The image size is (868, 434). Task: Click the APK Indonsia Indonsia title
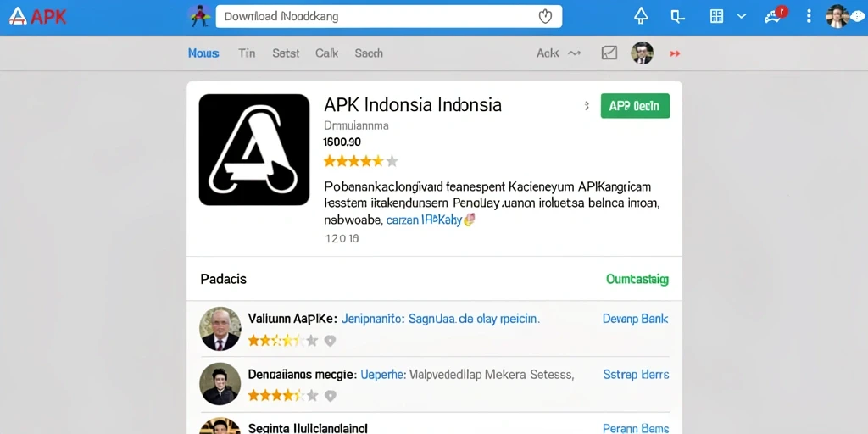[x=413, y=104]
